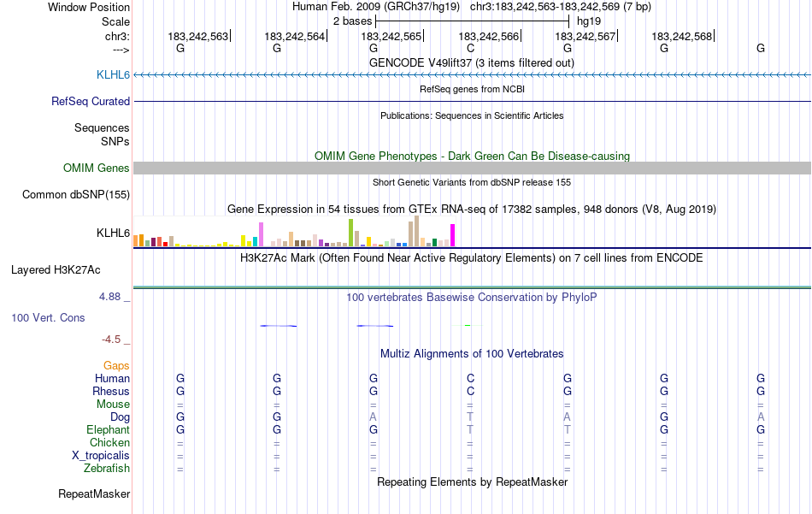Screen dimensions: 812x514
Task: Select the gray OMIM Genes bar
Action: pyautogui.click(x=472, y=168)
